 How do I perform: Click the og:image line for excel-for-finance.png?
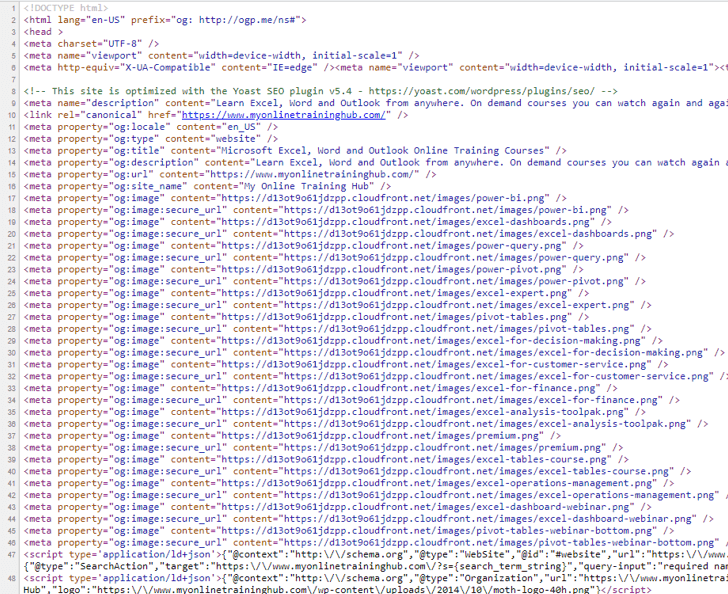point(320,388)
